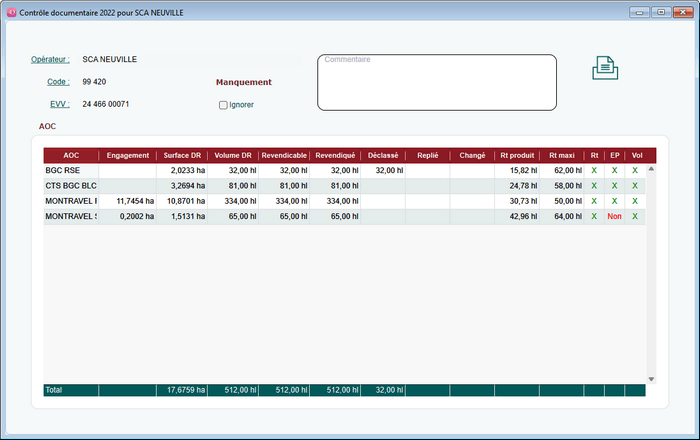Click the red Non EP status cell
Image resolution: width=700 pixels, height=440 pixels.
click(614, 216)
